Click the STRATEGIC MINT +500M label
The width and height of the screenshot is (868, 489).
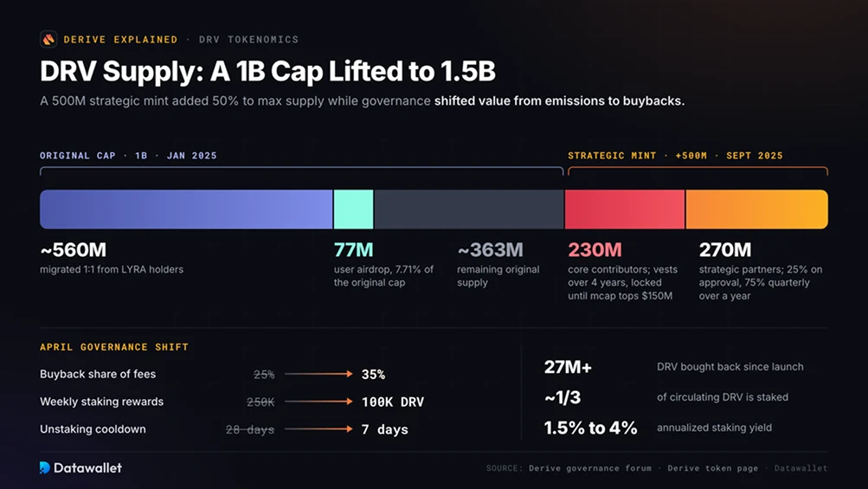(675, 156)
